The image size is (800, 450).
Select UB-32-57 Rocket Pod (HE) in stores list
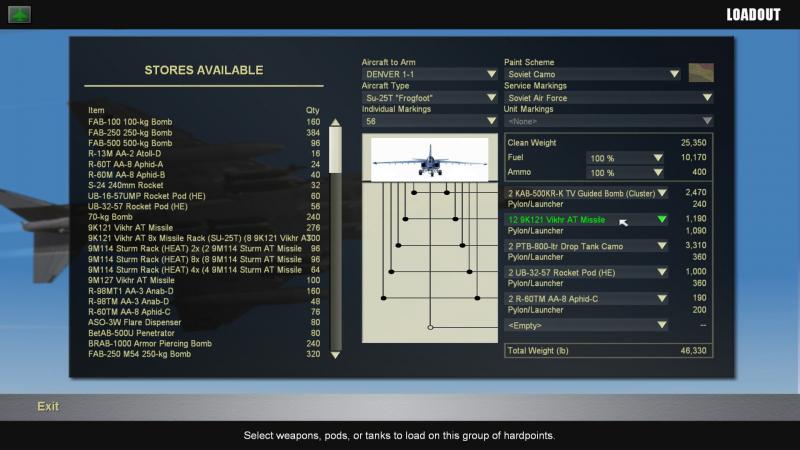(204, 207)
